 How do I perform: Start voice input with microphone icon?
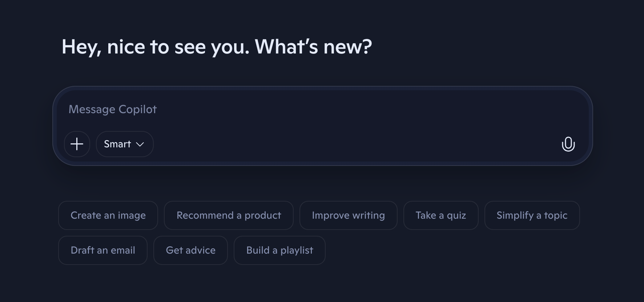568,144
